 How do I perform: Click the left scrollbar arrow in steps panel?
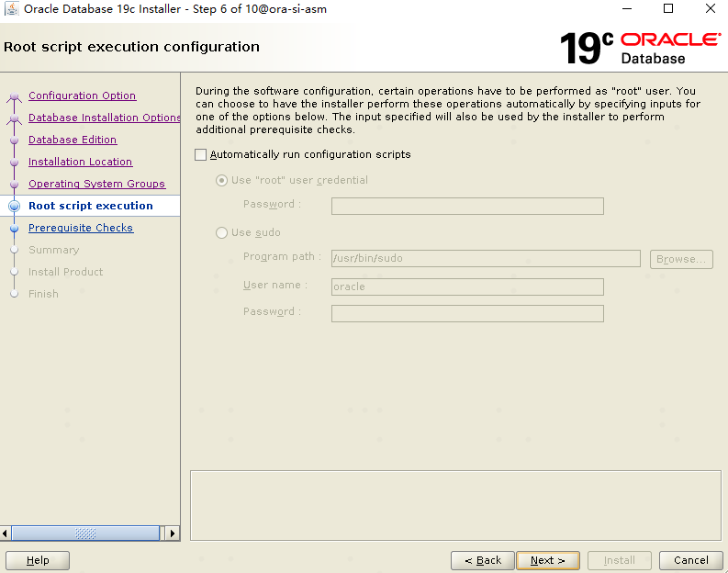point(6,534)
